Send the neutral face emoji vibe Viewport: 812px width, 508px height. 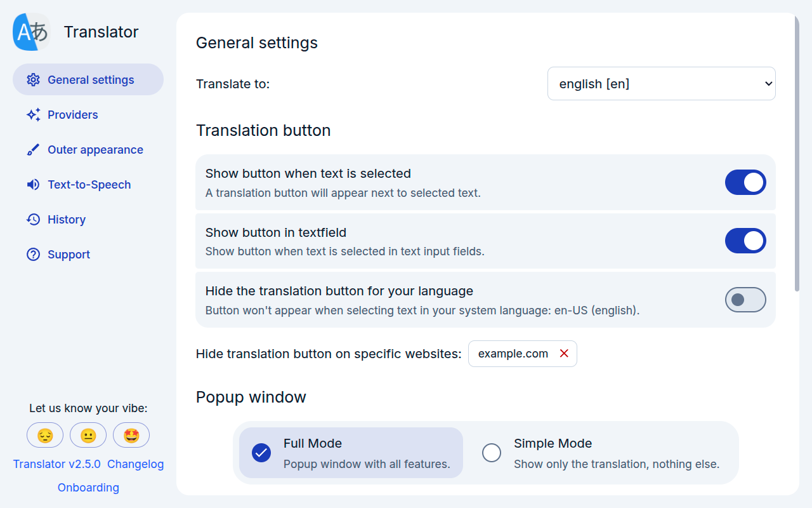(88, 436)
